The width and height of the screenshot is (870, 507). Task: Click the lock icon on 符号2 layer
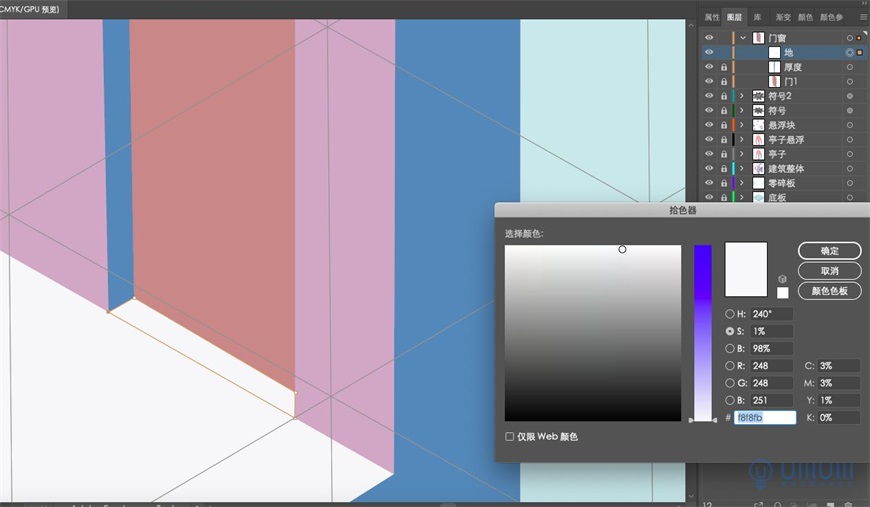coord(722,96)
